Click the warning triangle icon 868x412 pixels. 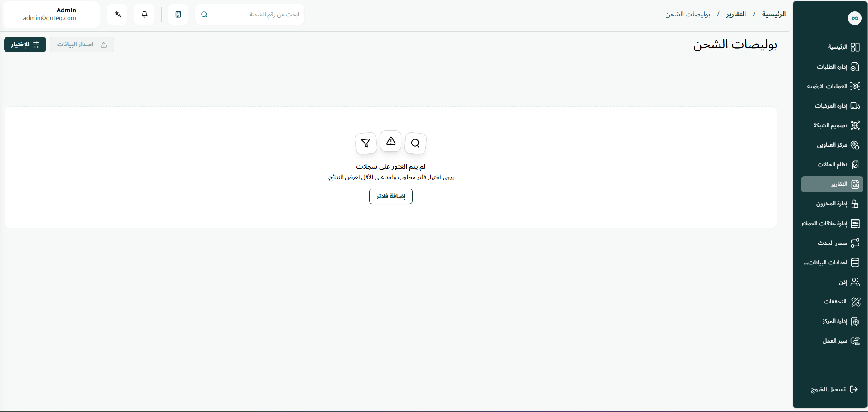pos(390,142)
